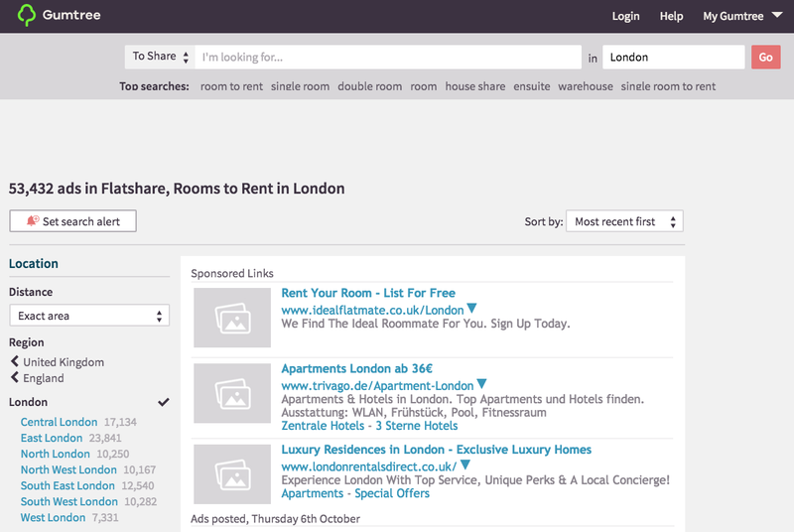Open 'Apartments London ab 36€' ad

pyautogui.click(x=357, y=368)
